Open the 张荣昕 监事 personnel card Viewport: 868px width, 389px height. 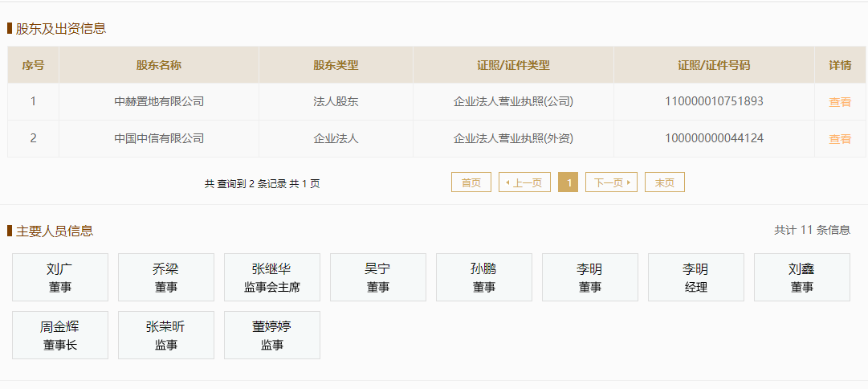[x=166, y=334]
